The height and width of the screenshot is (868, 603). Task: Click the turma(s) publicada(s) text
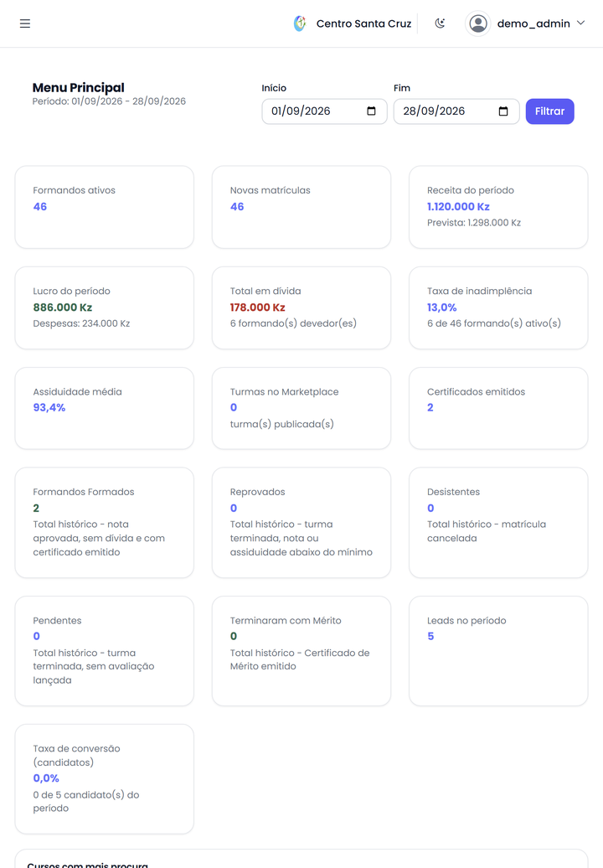(x=281, y=424)
